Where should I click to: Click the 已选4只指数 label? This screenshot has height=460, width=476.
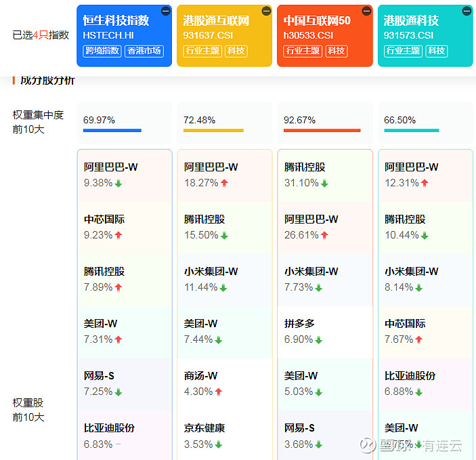click(41, 35)
